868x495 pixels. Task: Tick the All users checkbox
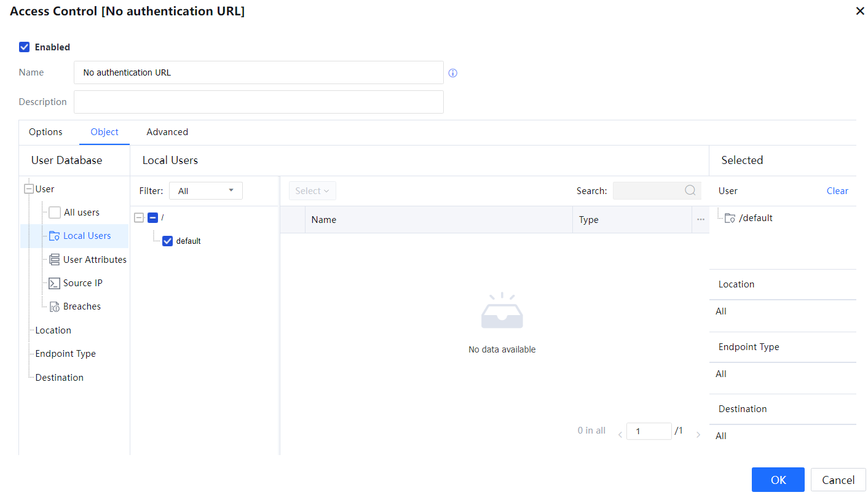pyautogui.click(x=55, y=212)
